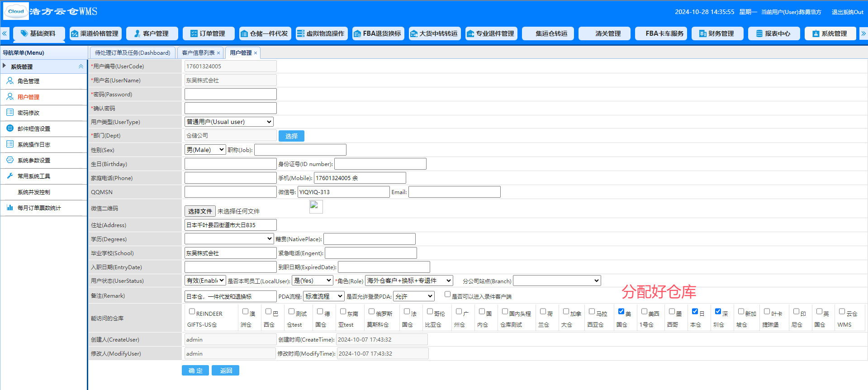Click the 确定 confirm button
This screenshot has height=390, width=868.
coord(195,371)
